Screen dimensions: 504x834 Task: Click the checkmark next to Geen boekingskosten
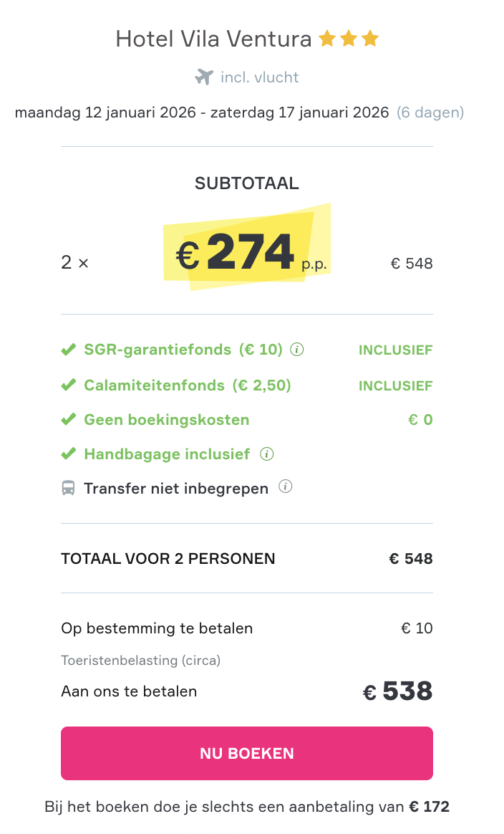coord(68,419)
